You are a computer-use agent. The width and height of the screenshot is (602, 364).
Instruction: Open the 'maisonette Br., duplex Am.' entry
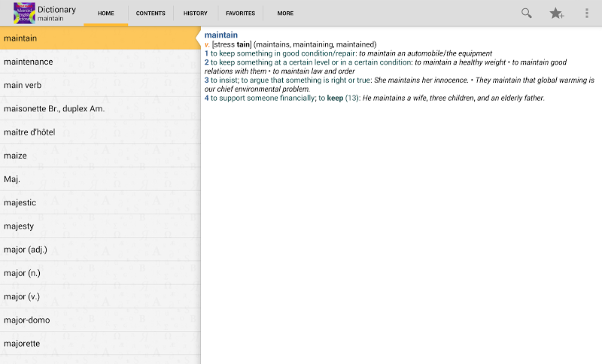100,108
